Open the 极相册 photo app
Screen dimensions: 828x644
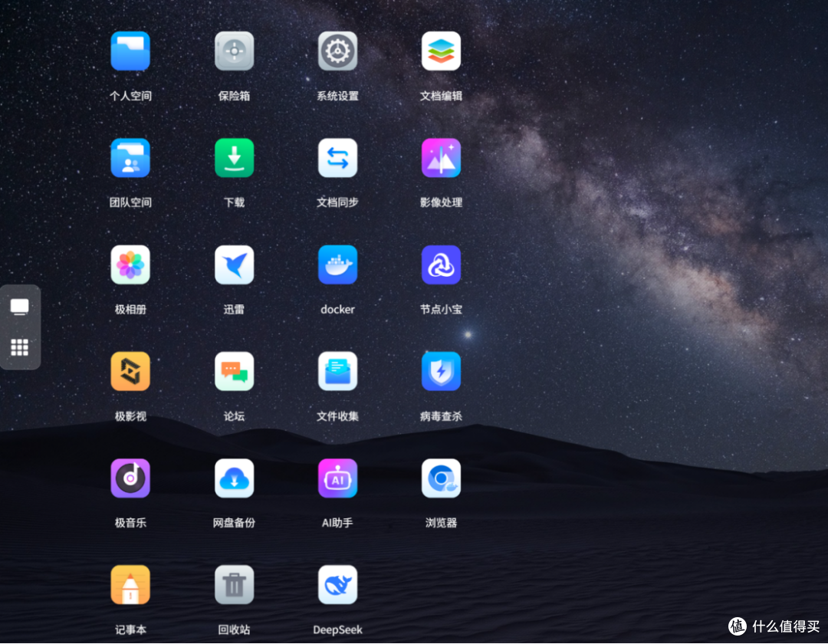130,265
